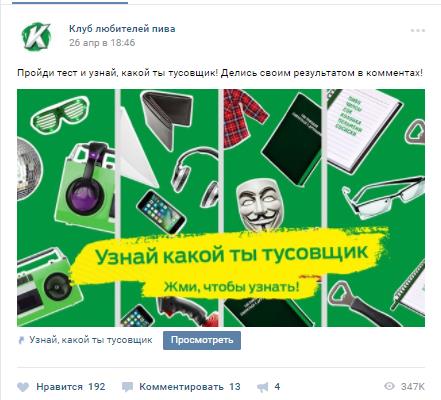
Task: Click the comments count 13
Action: tap(234, 387)
